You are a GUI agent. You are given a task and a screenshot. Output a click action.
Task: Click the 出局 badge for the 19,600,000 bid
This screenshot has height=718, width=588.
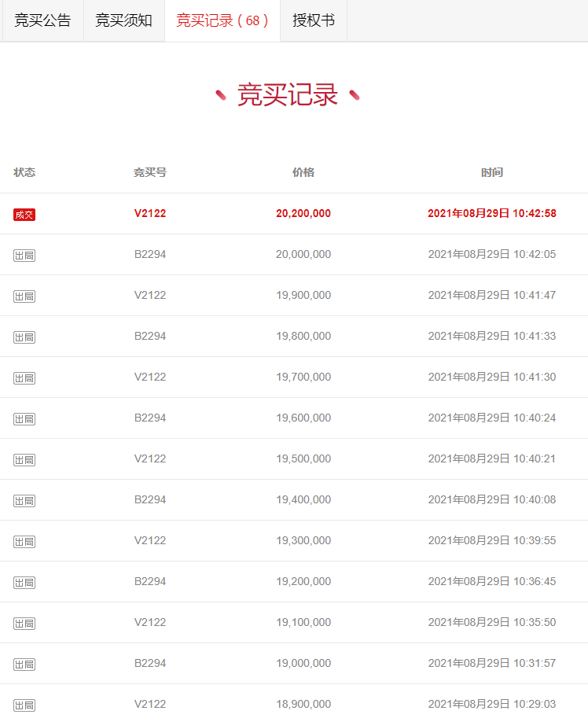click(x=24, y=418)
